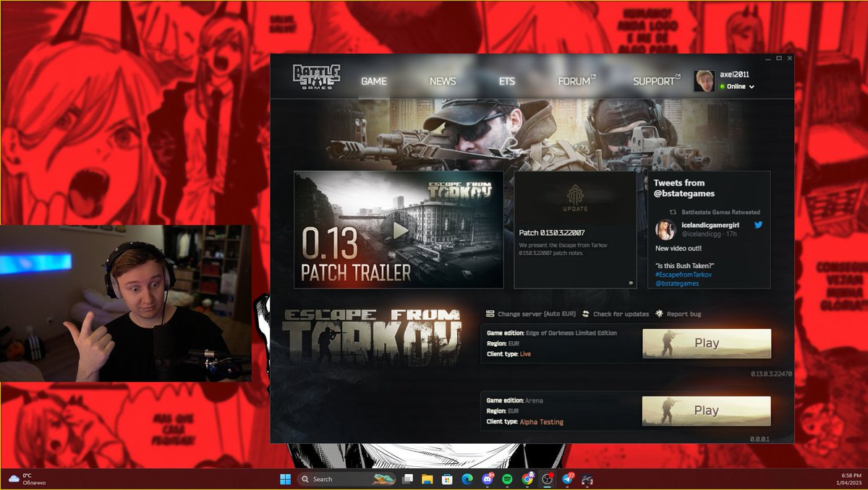868x490 pixels.
Task: Click the Live client type label
Action: click(525, 354)
